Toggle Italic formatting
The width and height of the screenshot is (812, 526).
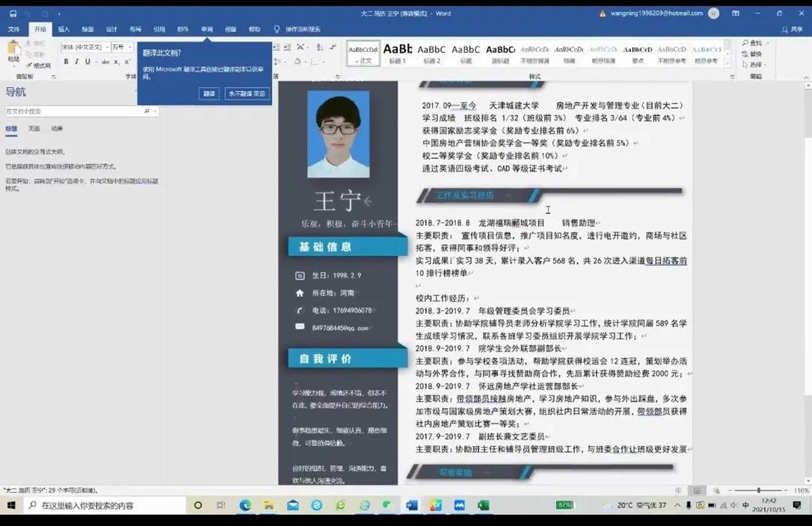click(x=76, y=62)
